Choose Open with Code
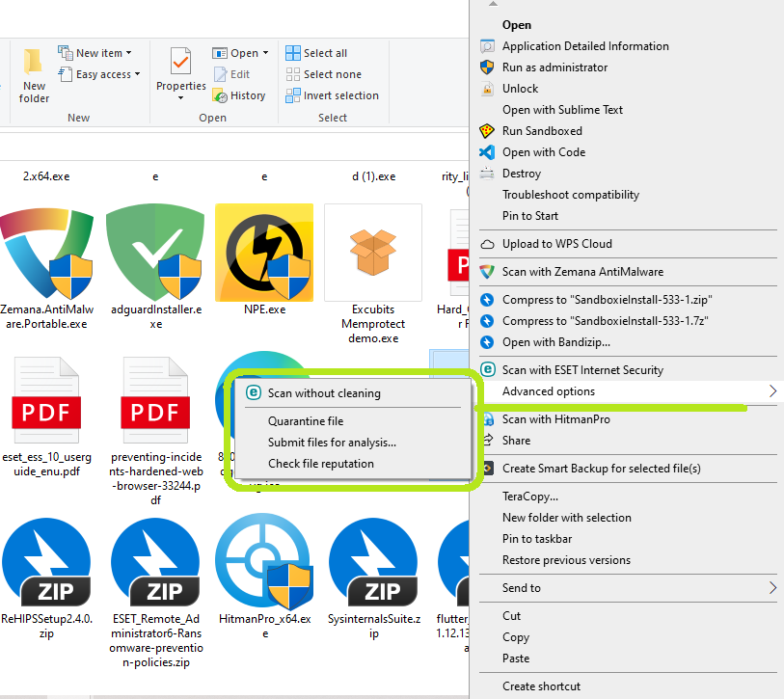784x699 pixels. click(627, 152)
